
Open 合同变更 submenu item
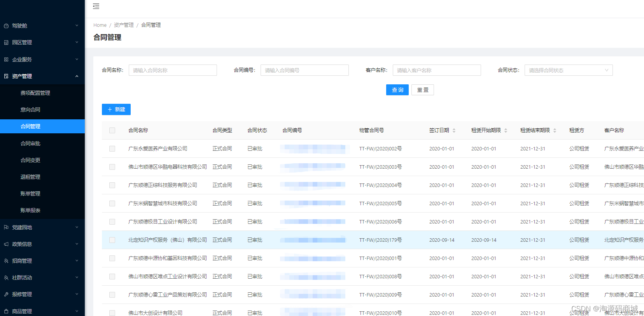click(42, 160)
